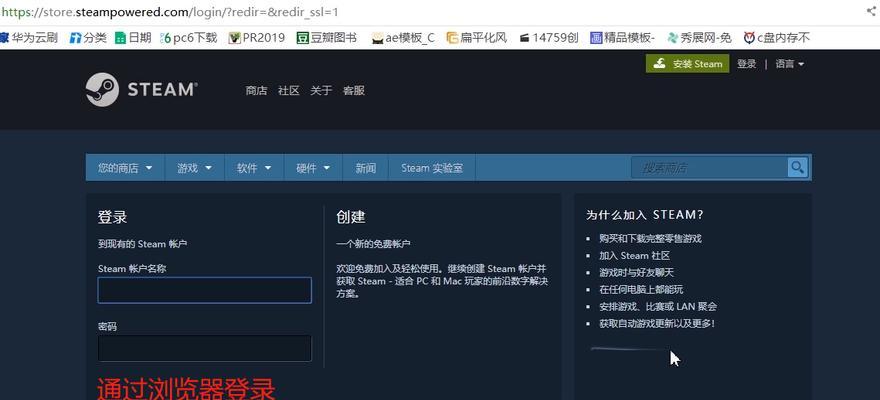The width and height of the screenshot is (880, 400).
Task: Open the 商店 menu in header
Action: pos(256,90)
